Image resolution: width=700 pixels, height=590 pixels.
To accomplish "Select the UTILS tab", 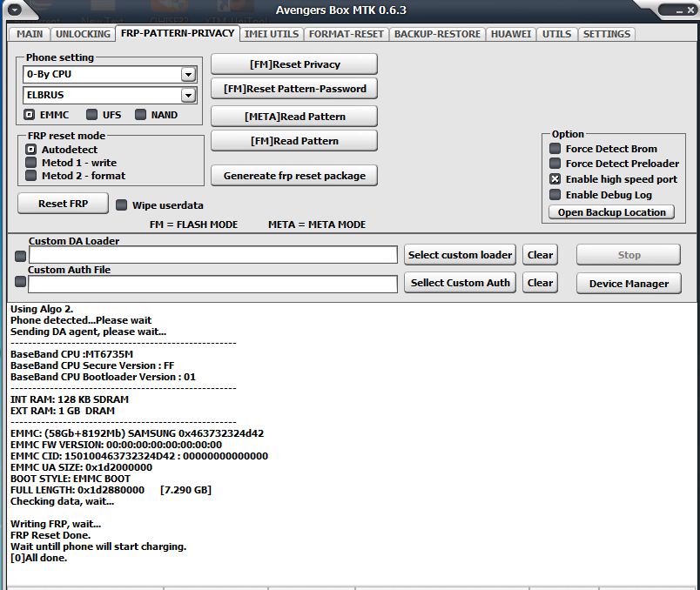I will (x=556, y=34).
